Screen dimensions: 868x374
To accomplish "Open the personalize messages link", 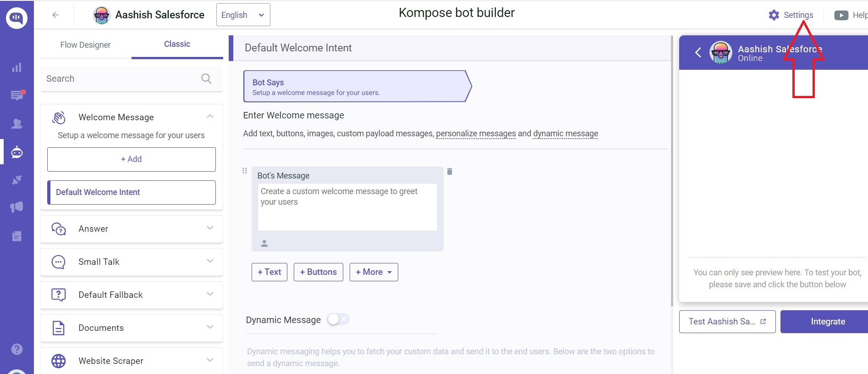I will coord(476,134).
